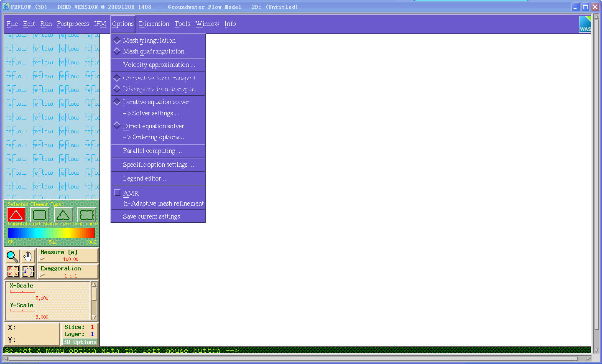Toggle the AMR checkbox
The image size is (602, 364).
(117, 193)
